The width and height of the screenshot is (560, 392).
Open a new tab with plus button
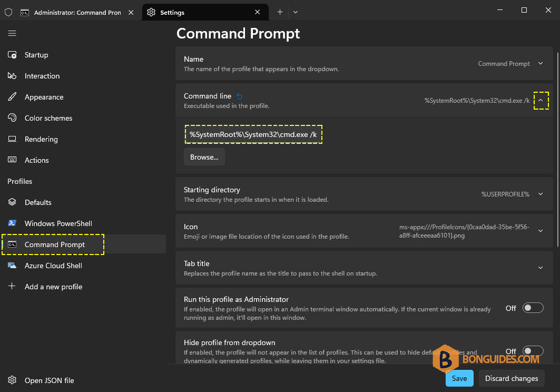280,12
